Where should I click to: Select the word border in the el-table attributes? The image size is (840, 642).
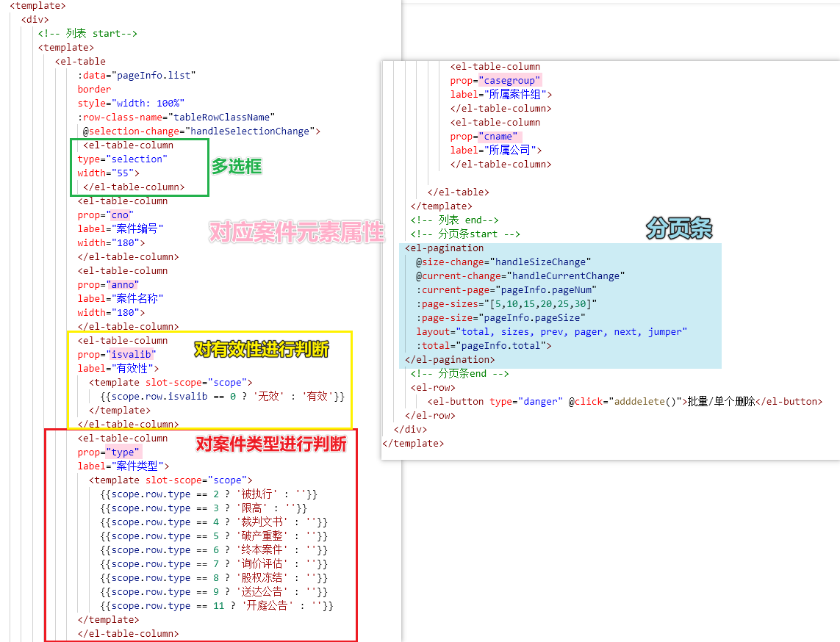94,90
